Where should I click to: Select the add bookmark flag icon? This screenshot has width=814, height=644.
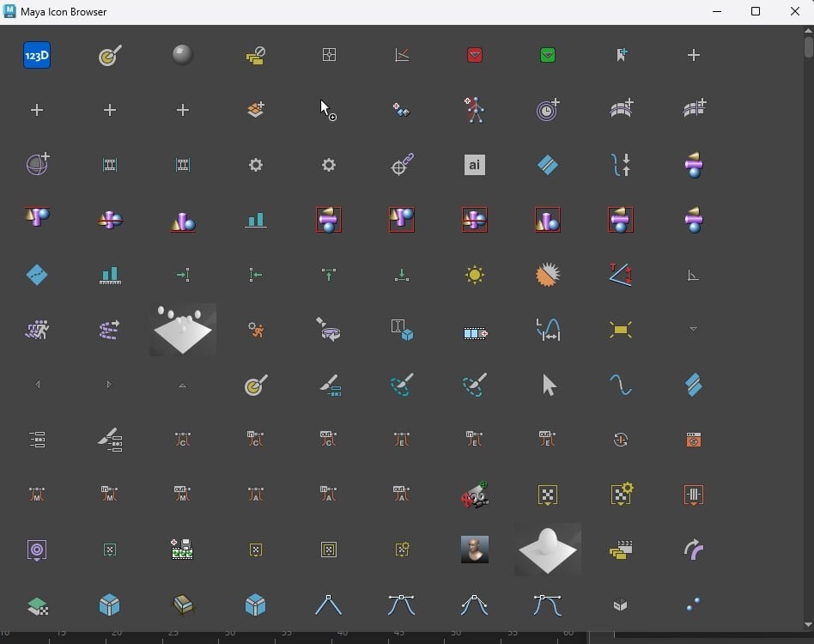622,54
